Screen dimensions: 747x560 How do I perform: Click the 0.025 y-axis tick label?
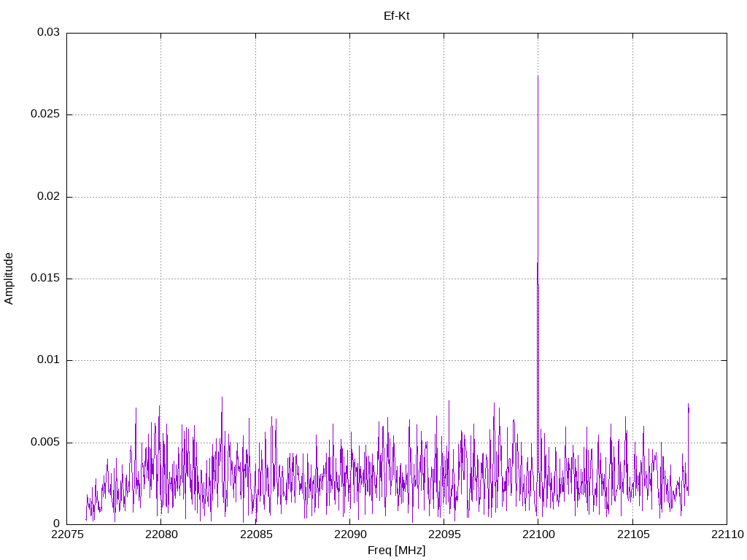coord(45,114)
